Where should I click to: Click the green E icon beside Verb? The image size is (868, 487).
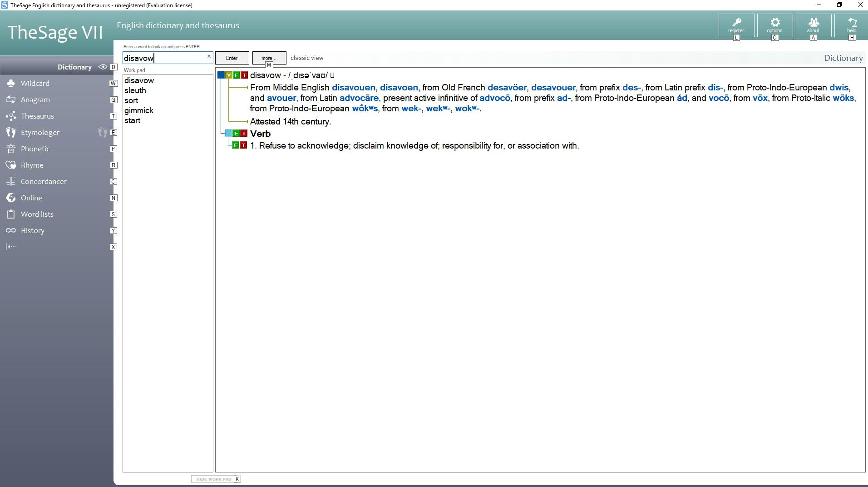tap(236, 134)
